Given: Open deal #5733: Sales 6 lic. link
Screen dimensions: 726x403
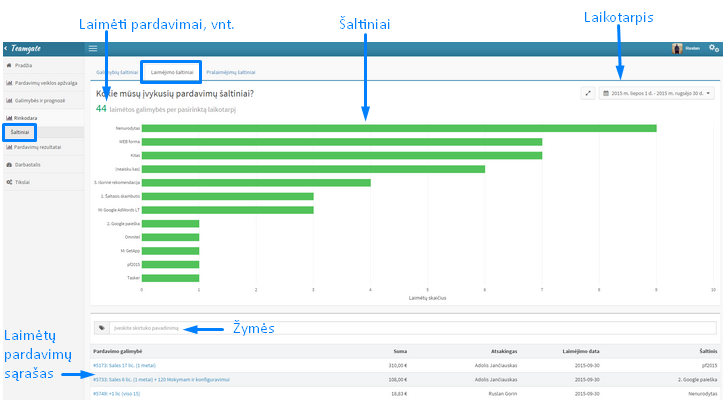Looking at the screenshot, I should pyautogui.click(x=161, y=379).
